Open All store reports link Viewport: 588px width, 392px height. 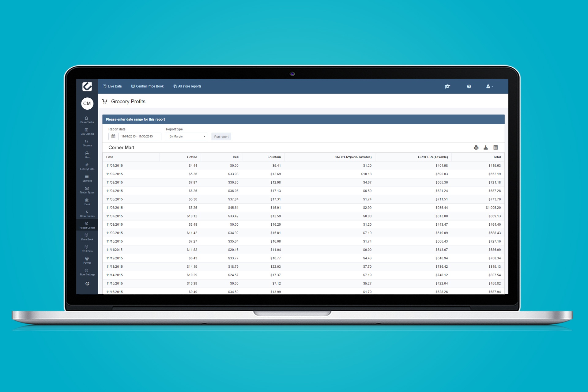tap(187, 86)
